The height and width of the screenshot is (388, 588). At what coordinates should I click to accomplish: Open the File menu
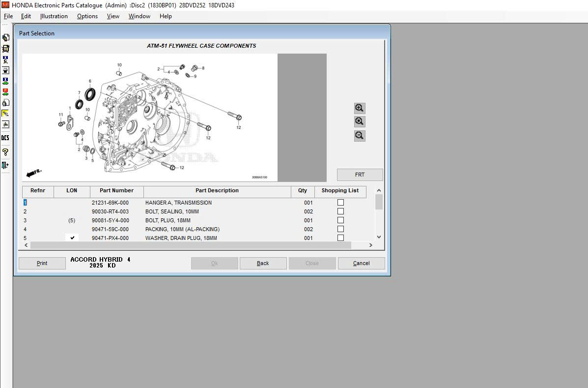pos(8,16)
